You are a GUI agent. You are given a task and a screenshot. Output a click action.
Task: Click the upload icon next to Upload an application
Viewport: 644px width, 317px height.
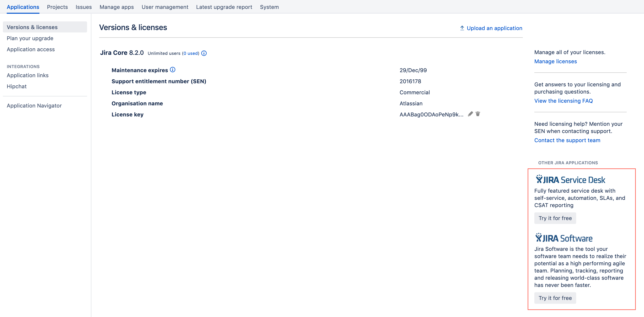tap(462, 28)
